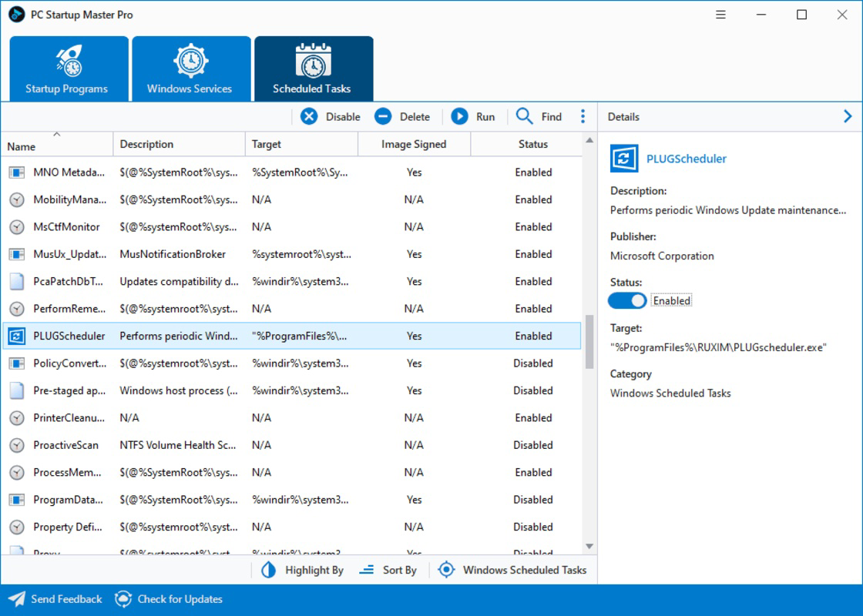Sort the list by Name column
Image resolution: width=863 pixels, height=616 pixels.
tap(56, 144)
